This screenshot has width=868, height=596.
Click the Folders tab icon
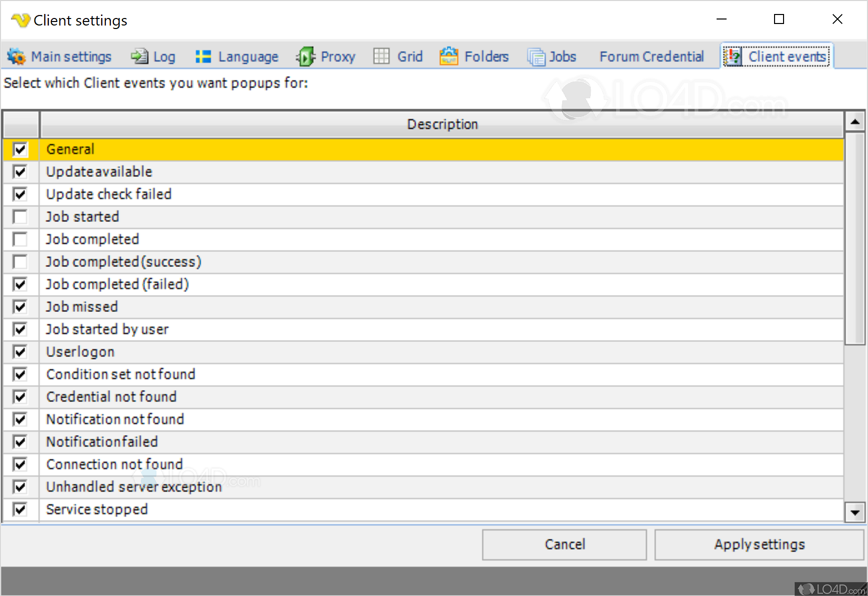pos(449,56)
